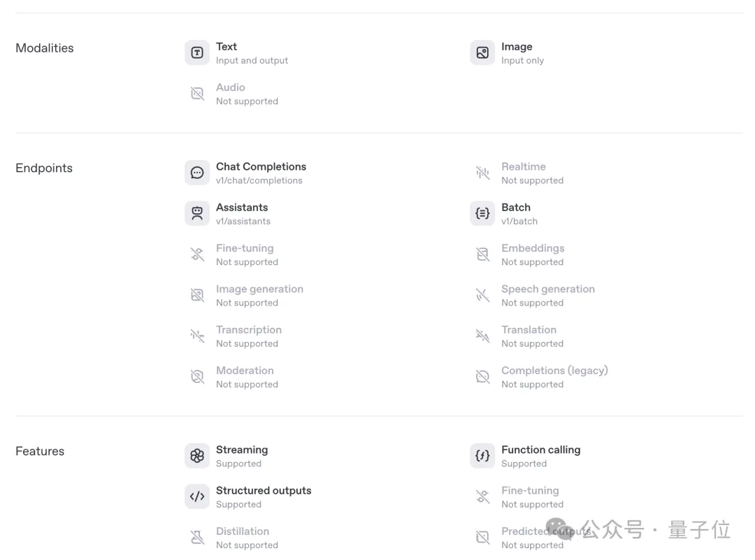Click the Batch endpoint icon
The height and width of the screenshot is (560, 755).
[482, 213]
